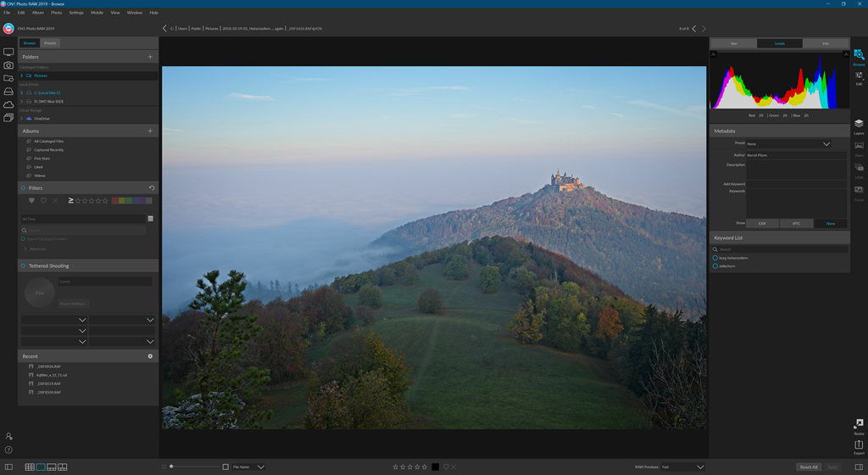Switch to grid thumbnail view
Screen dimensions: 868x475
[x=30, y=467]
